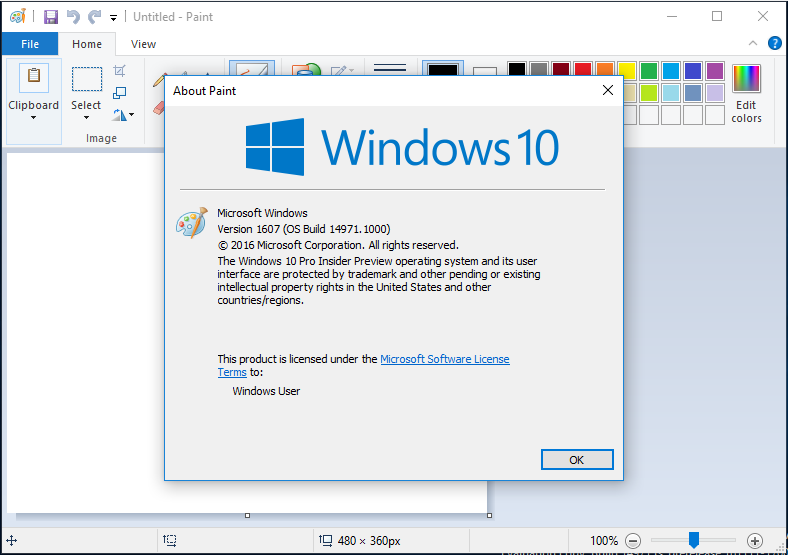788x555 pixels.
Task: Pick the turquoise blue swatch in the palette
Action: click(671, 71)
